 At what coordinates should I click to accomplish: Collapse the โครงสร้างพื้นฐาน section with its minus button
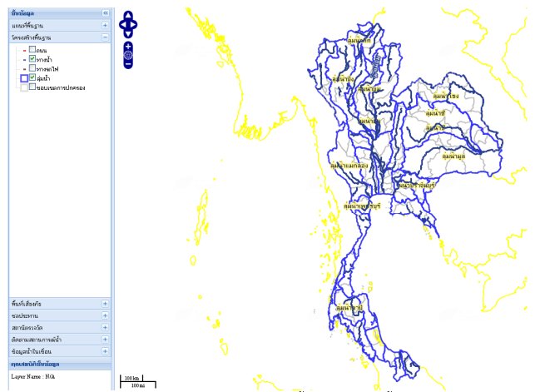click(x=105, y=37)
